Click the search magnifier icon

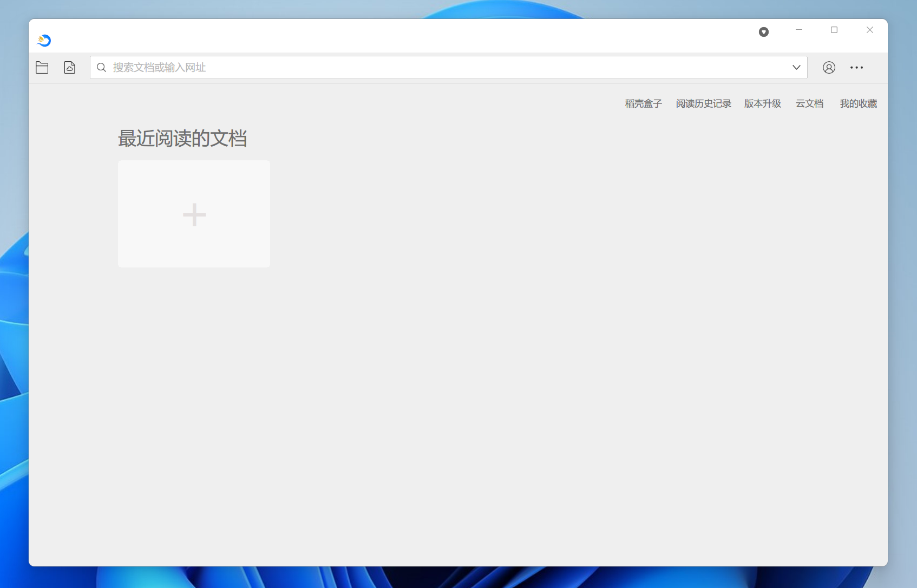click(x=101, y=68)
